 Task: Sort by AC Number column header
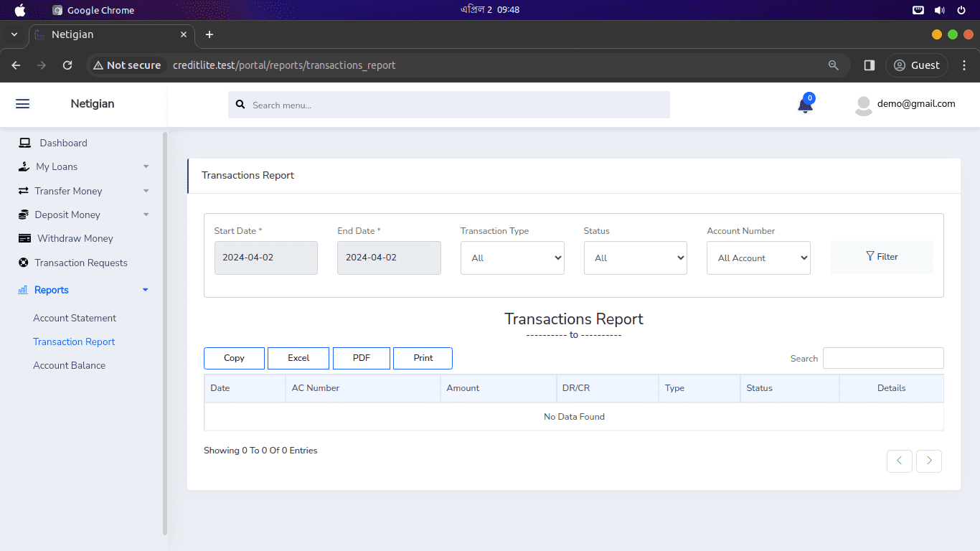coord(363,388)
